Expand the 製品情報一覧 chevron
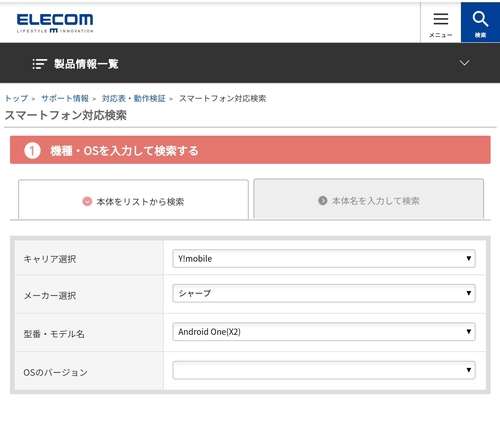 click(464, 63)
